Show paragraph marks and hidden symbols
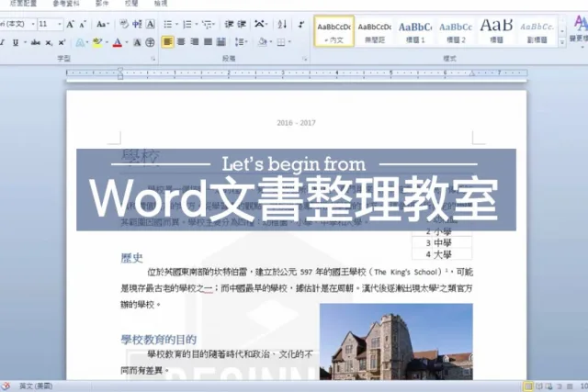 301,25
